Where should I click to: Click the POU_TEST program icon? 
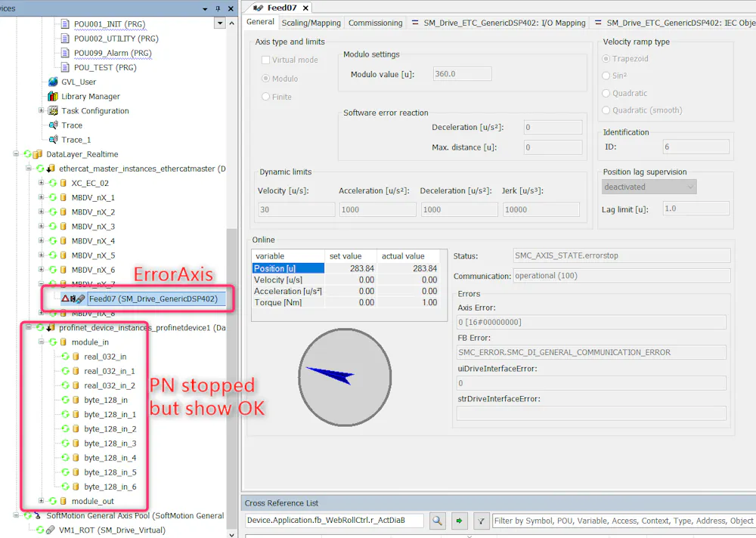pyautogui.click(x=65, y=67)
